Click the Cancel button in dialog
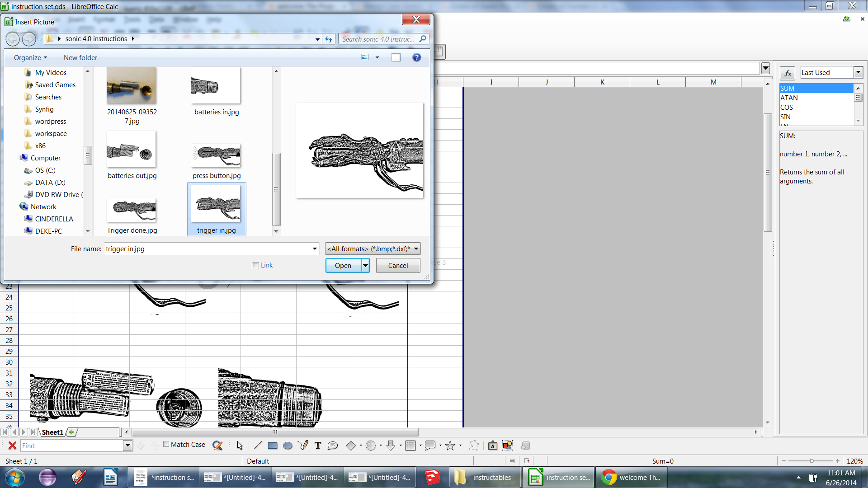 [398, 265]
